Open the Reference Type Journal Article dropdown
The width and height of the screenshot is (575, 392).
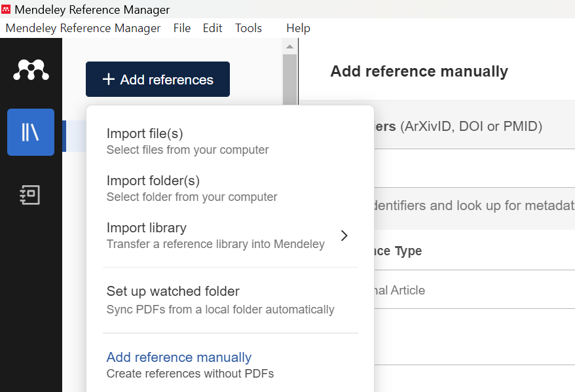tap(458, 290)
